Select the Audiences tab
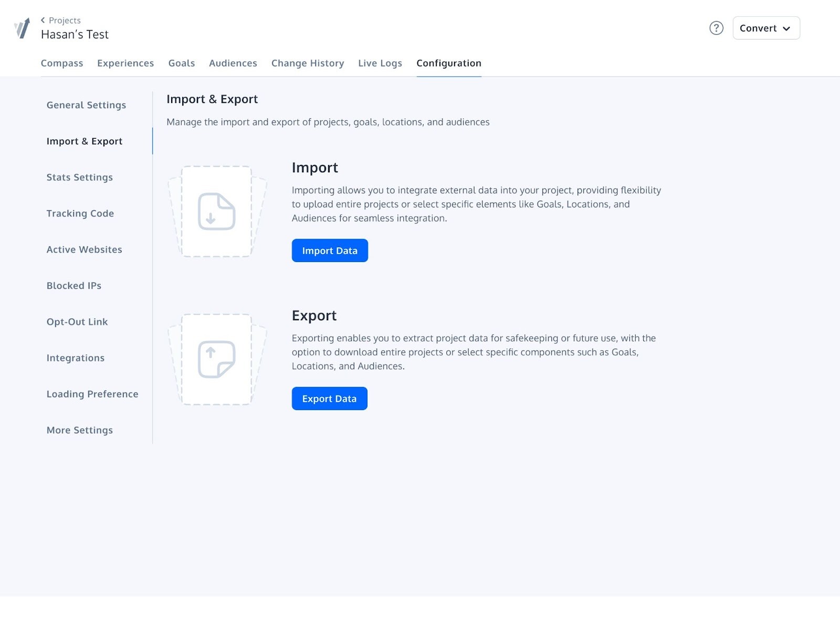This screenshot has height=628, width=840. click(x=233, y=63)
